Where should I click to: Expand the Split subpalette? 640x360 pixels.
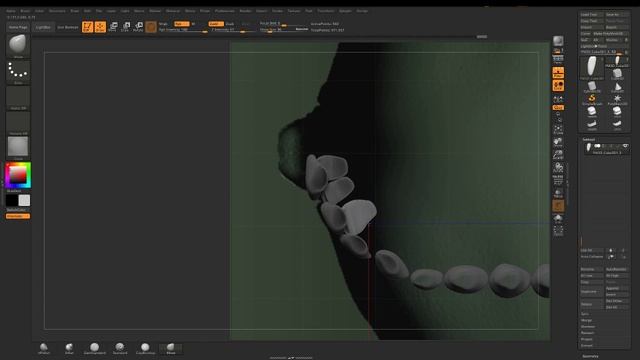(x=585, y=314)
